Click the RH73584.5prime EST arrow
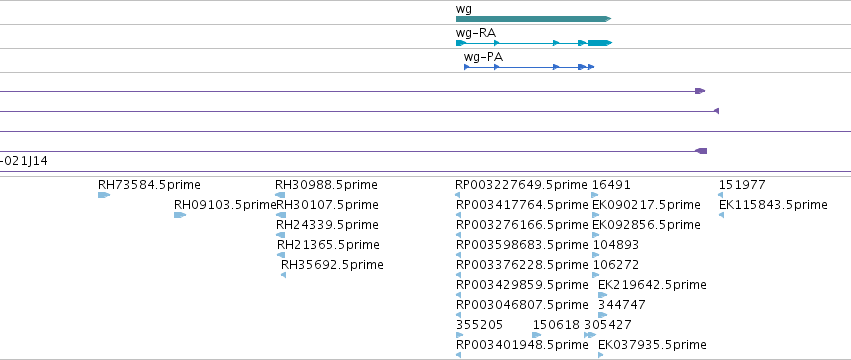 point(104,195)
